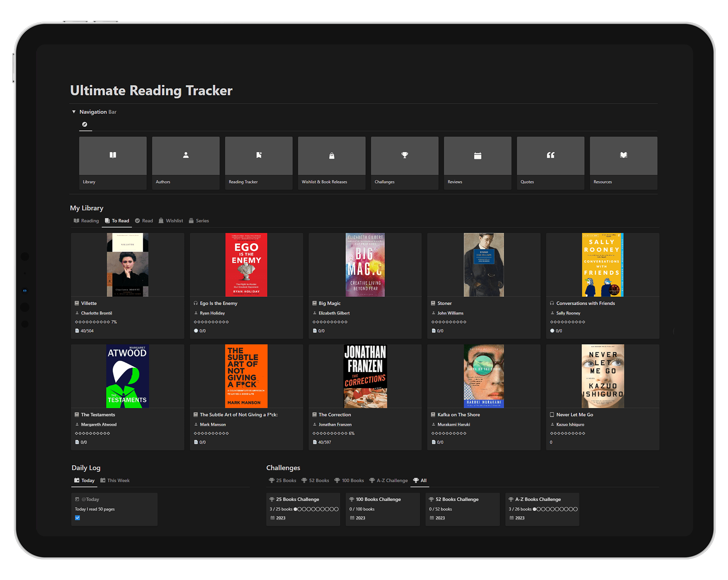
Task: Click the Wishlist & Book Releases bag icon
Action: pyautogui.click(x=332, y=155)
